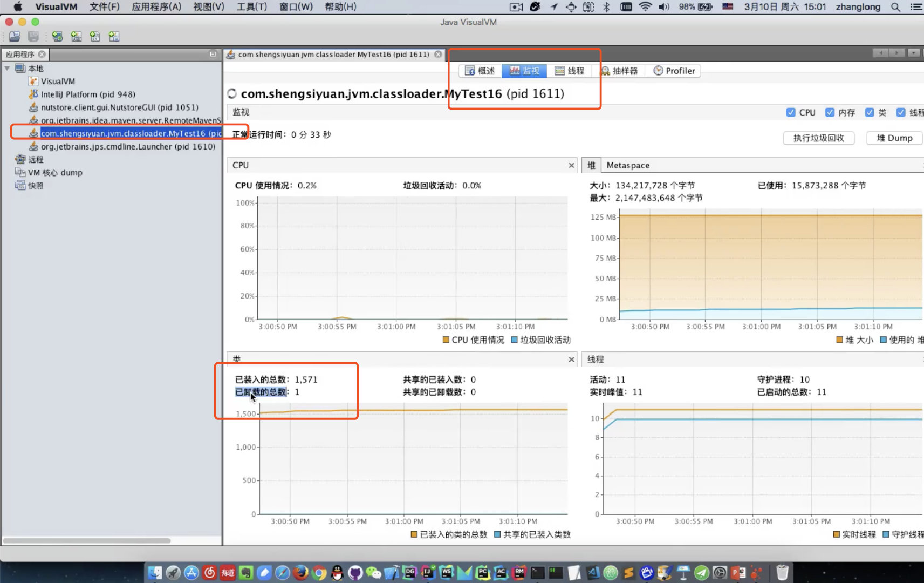Screen dimensions: 924x583
Task: Open Trash in the Dock
Action: (x=782, y=572)
